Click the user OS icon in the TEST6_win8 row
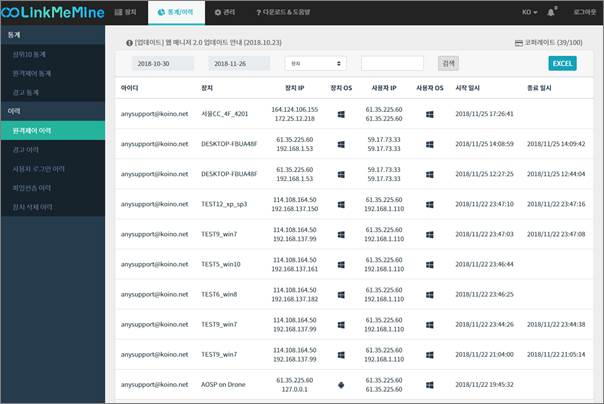Screen dimensions: 604x404 pos(428,295)
